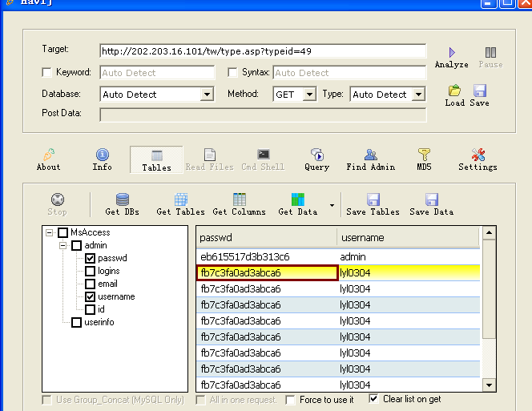Uncheck the username column checkbox
This screenshot has width=532, height=411.
(90, 296)
